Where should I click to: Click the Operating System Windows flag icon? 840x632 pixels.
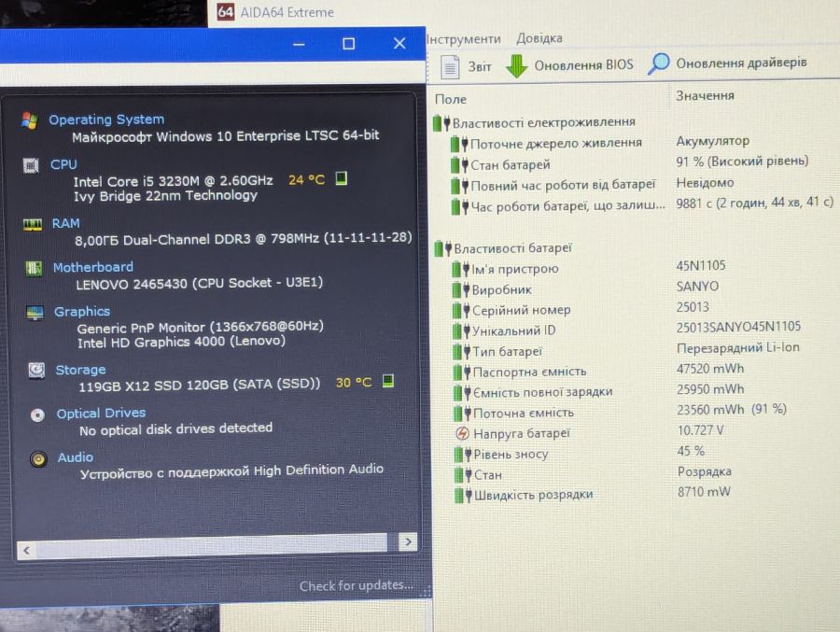(30, 120)
